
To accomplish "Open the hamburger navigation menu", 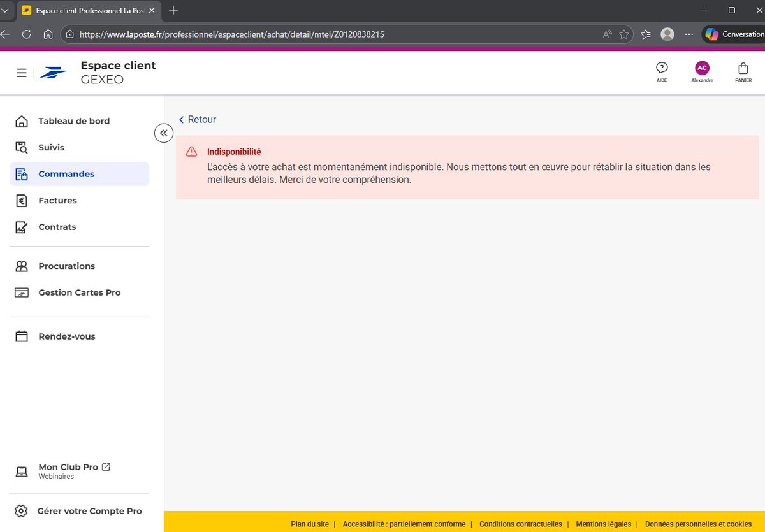I will click(21, 72).
